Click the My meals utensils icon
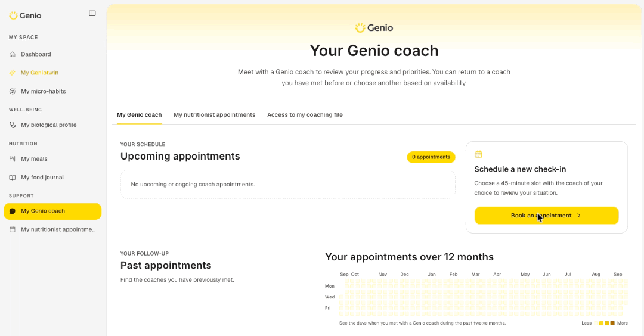This screenshot has width=644, height=336. [x=13, y=159]
